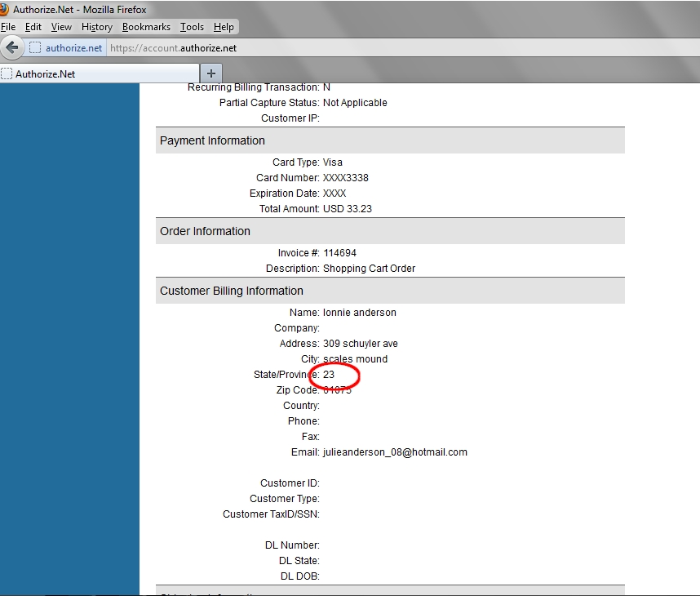Click total amount USD 33.23
The height and width of the screenshot is (596, 700).
click(348, 209)
